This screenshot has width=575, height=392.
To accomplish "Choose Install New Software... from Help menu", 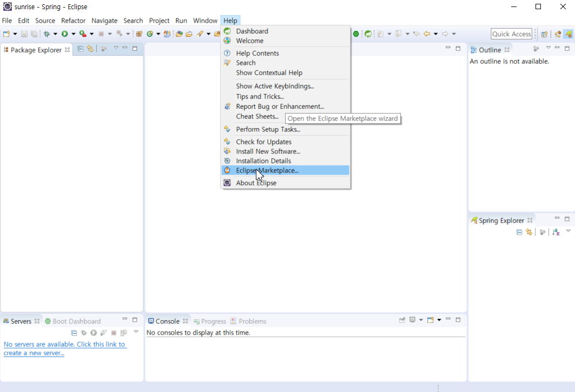I will click(x=285, y=151).
